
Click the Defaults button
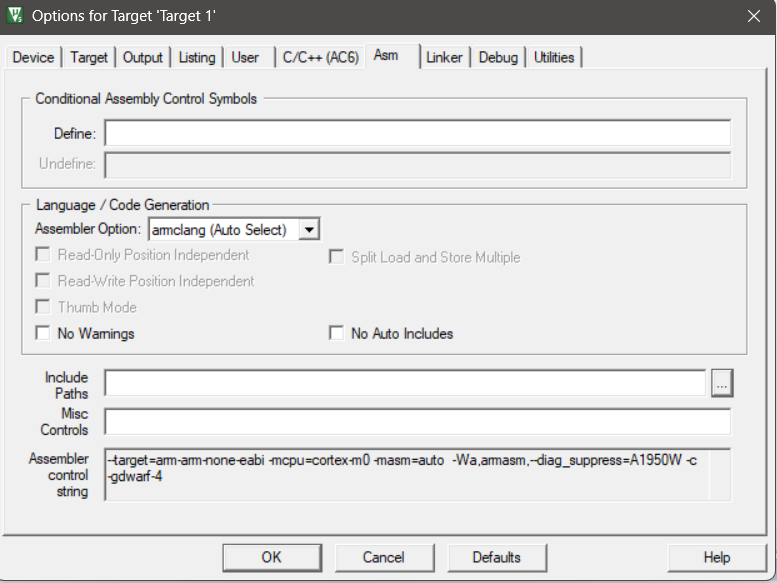[496, 557]
